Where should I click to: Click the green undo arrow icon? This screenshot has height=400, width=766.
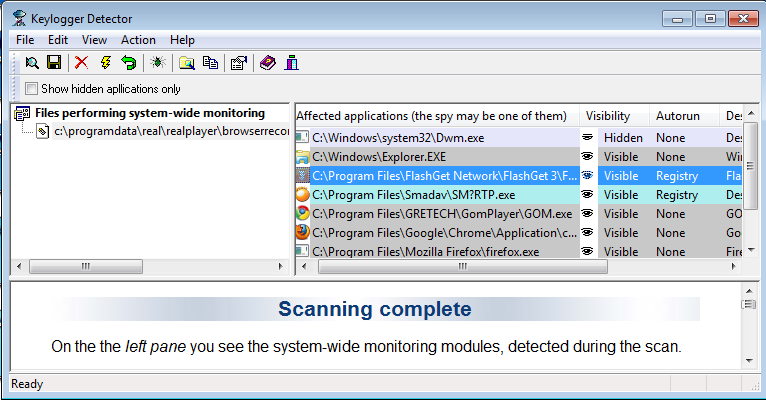point(129,63)
